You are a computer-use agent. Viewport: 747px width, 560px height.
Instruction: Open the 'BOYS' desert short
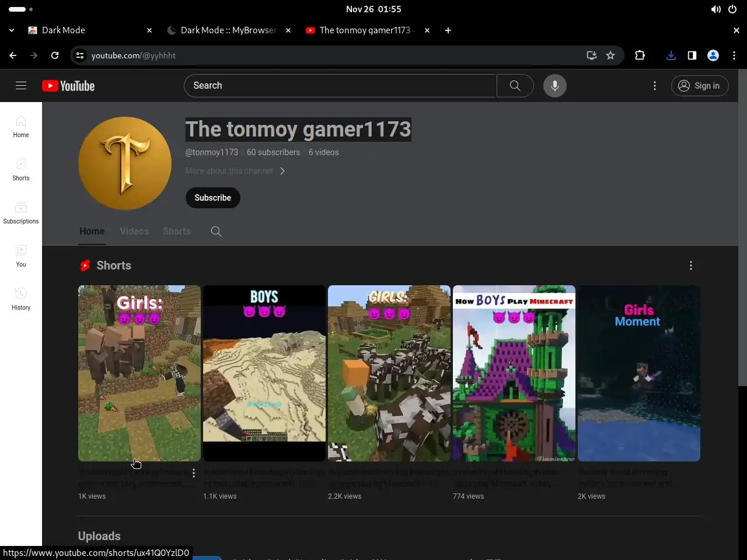264,373
